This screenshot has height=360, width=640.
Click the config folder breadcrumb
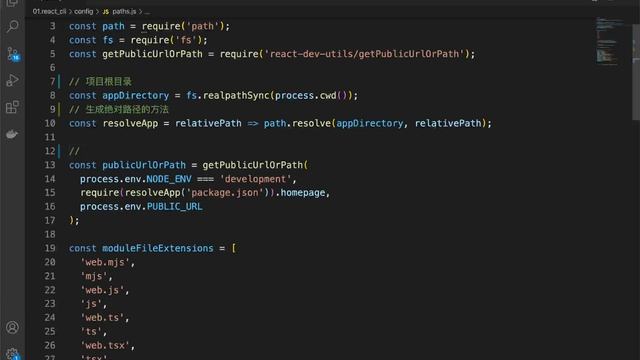pyautogui.click(x=84, y=11)
